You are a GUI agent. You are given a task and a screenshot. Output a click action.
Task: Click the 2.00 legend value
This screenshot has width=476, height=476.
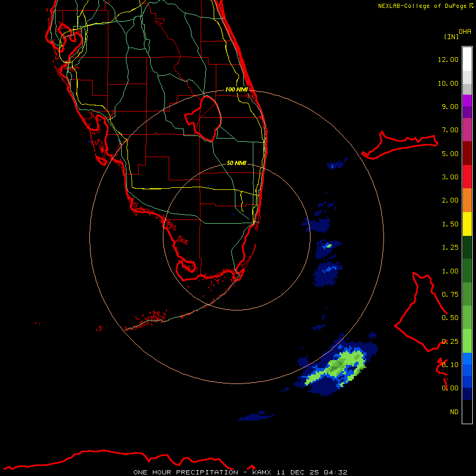(450, 200)
